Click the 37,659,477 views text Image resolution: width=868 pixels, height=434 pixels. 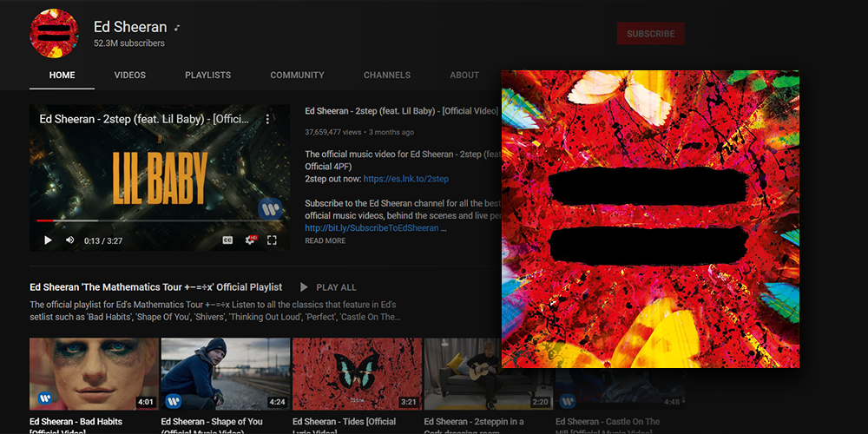[x=332, y=132]
